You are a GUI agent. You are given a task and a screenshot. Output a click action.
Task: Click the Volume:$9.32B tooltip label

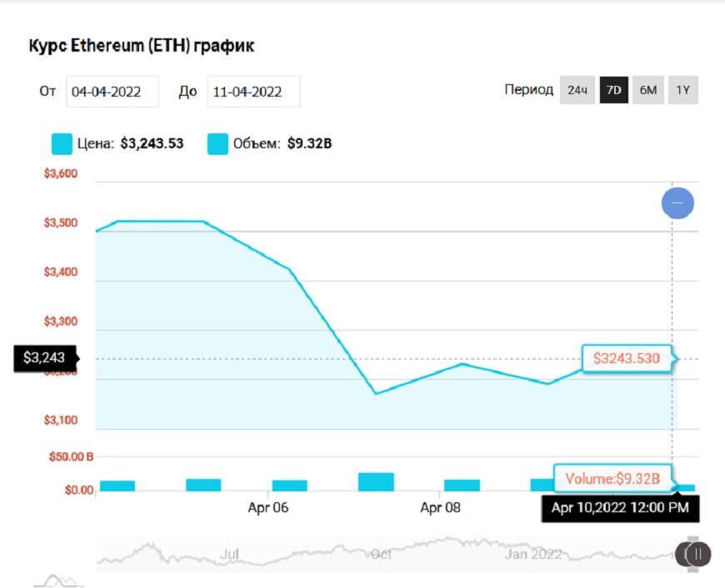point(612,479)
